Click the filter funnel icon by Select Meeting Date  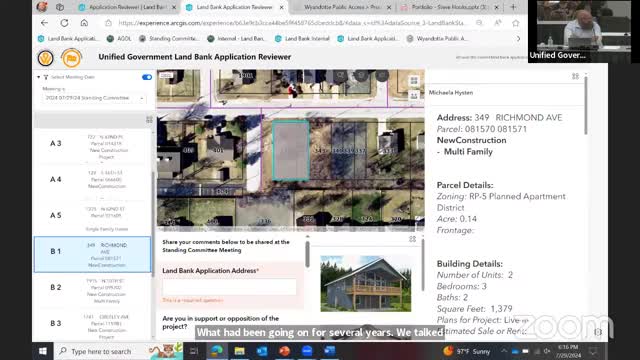point(46,77)
